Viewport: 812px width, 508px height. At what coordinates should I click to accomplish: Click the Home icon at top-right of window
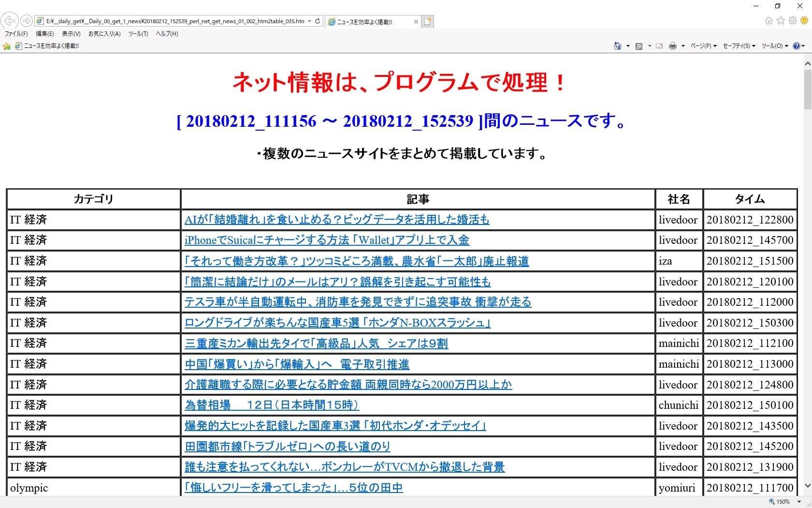768,20
